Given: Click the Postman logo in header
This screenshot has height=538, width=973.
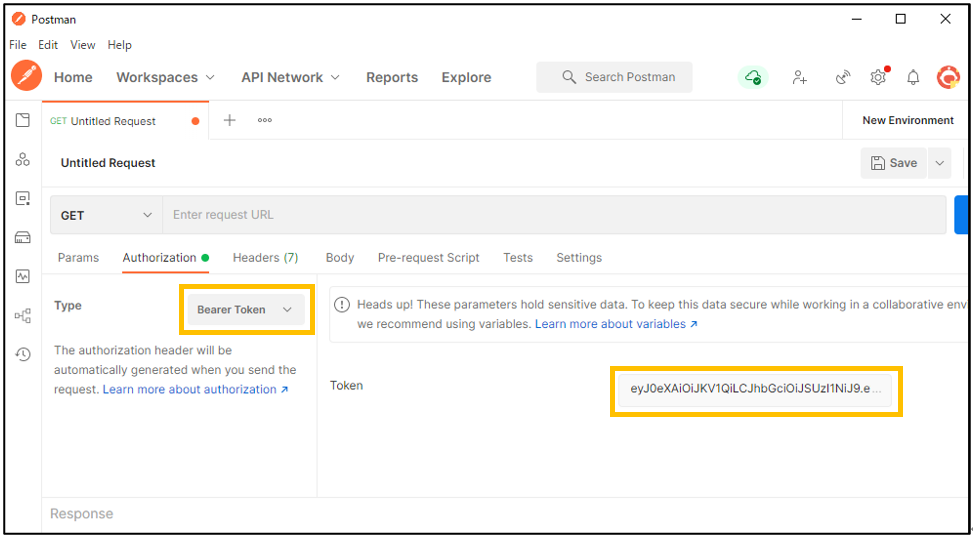Looking at the screenshot, I should tap(27, 76).
